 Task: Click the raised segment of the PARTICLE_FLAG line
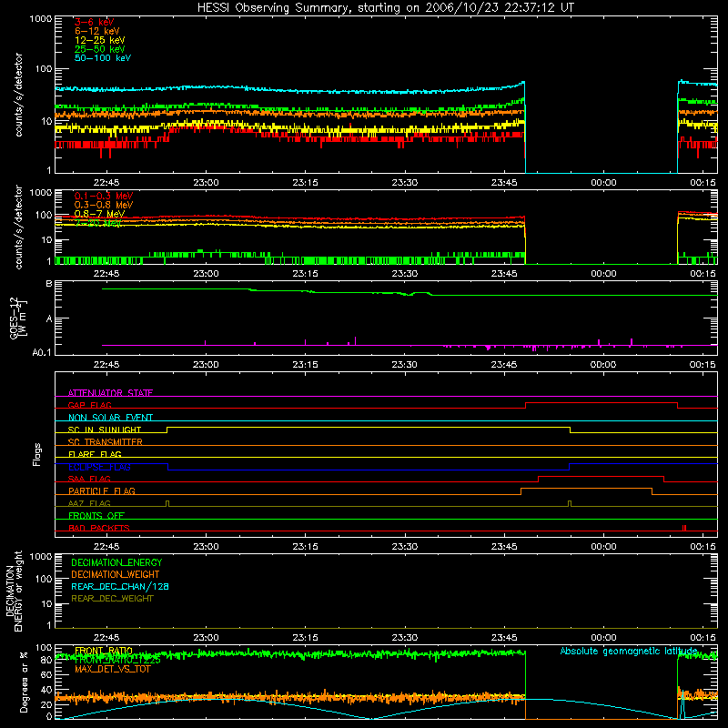click(x=586, y=489)
